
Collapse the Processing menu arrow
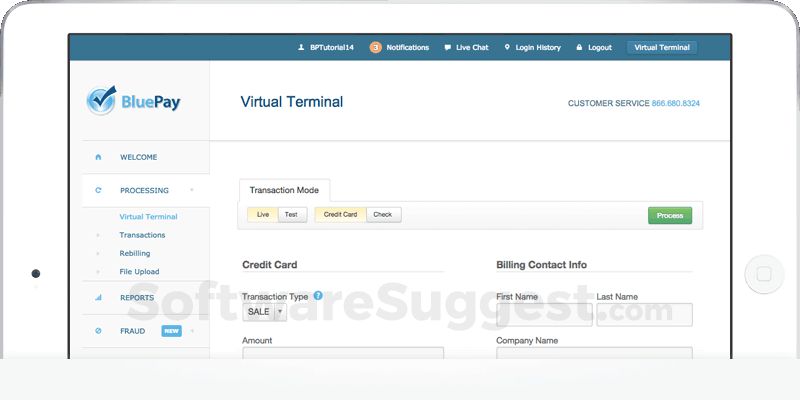[x=192, y=190]
